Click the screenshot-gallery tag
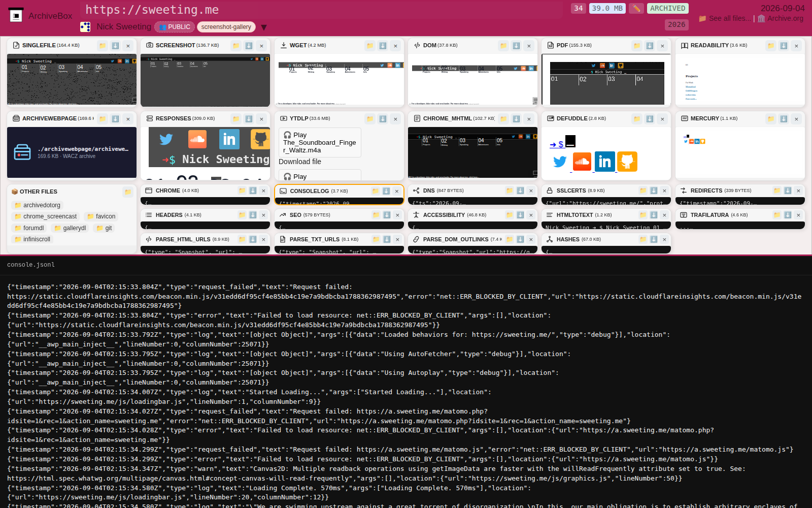Viewport: 812px width, 508px height. 226,27
